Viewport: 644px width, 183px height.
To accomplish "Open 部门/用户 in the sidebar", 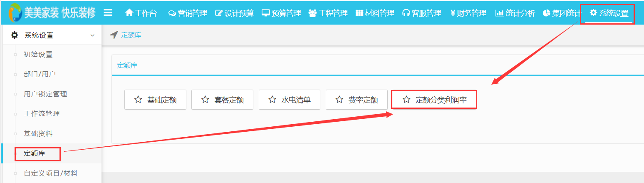I will [x=40, y=74].
